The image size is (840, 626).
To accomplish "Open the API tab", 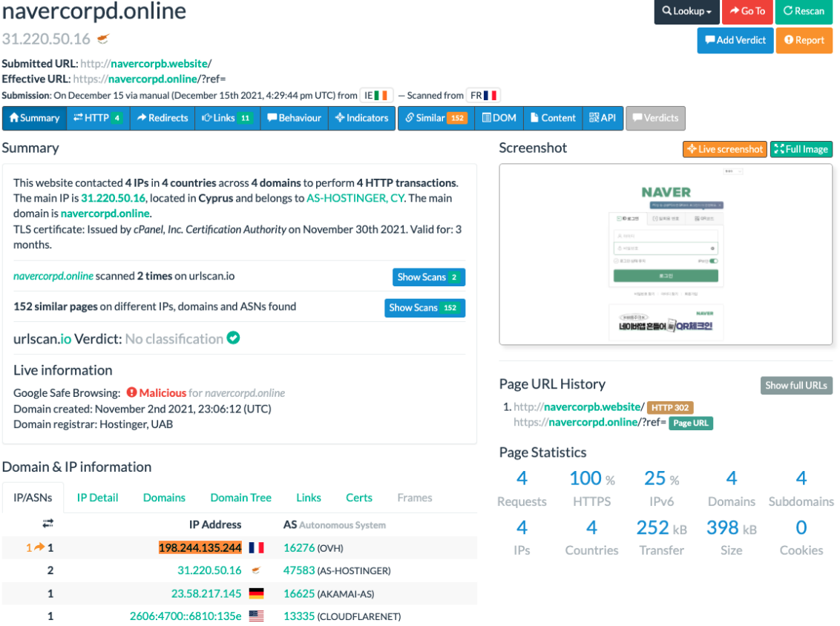I will click(x=603, y=118).
